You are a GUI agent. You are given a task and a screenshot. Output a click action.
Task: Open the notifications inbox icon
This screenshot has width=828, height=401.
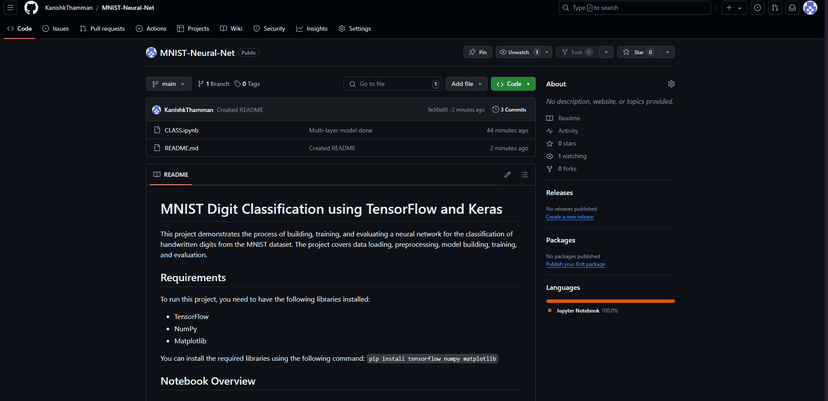pyautogui.click(x=792, y=8)
